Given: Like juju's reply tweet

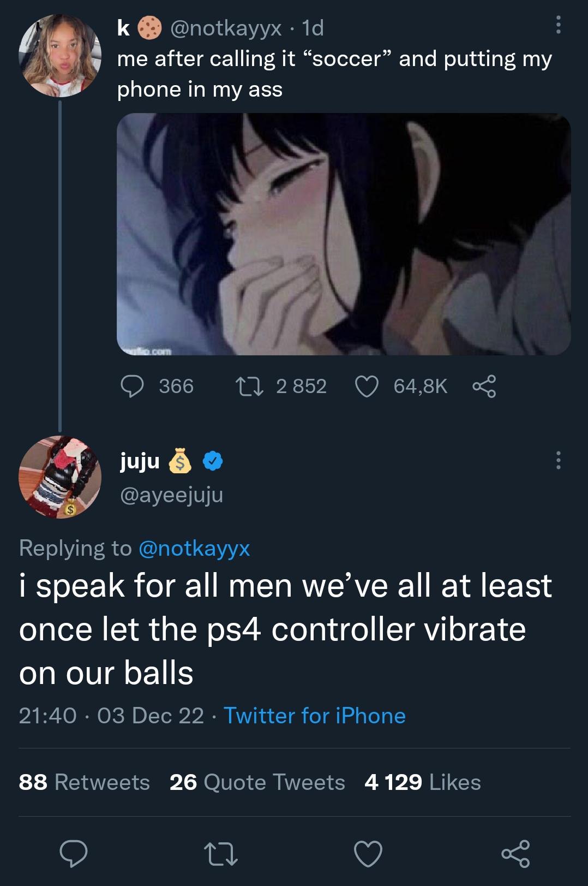Looking at the screenshot, I should [368, 854].
